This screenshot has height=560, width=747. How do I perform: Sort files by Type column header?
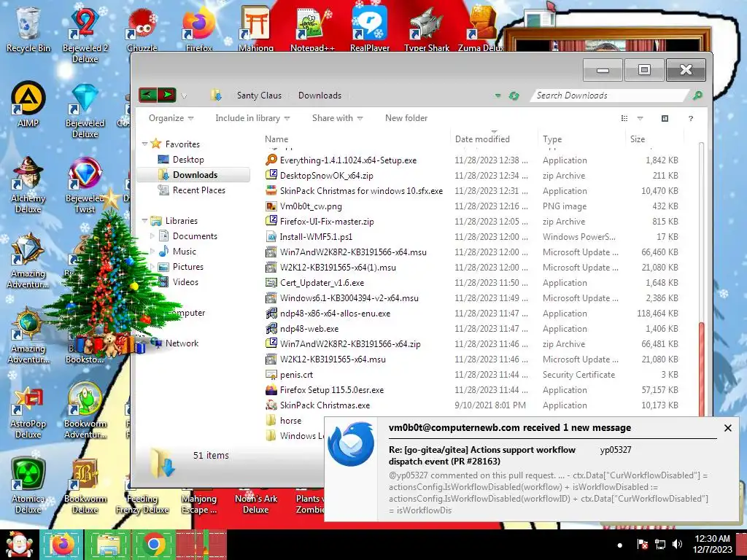[581, 139]
